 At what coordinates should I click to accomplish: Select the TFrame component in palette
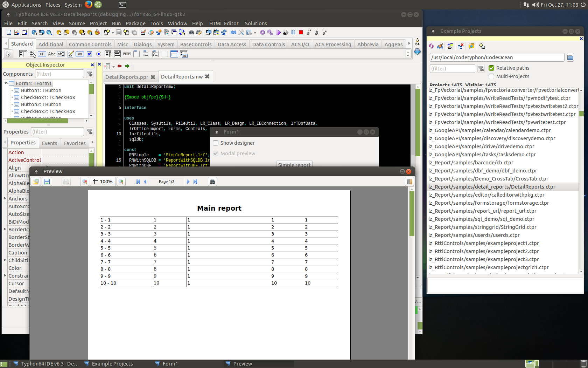coord(174,54)
